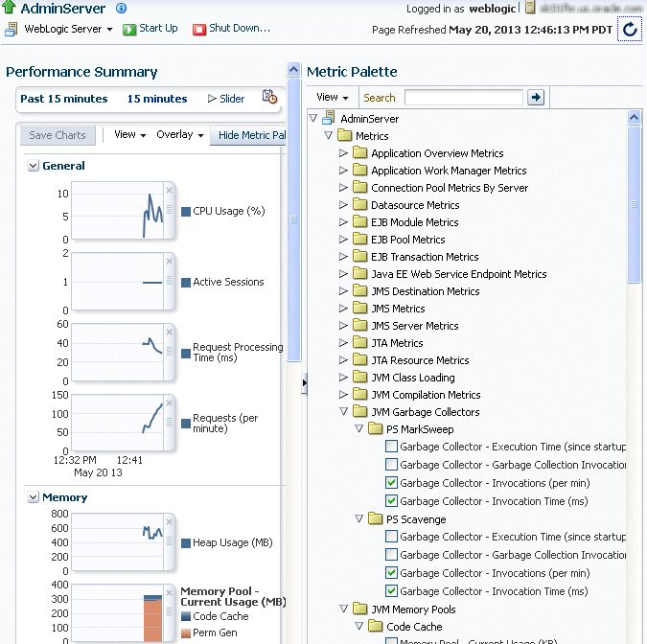Select the JVM Class Loading tree item

[x=412, y=378]
